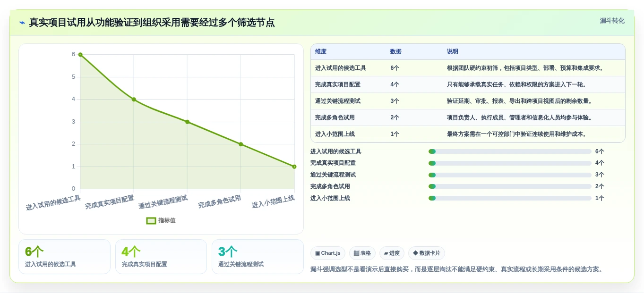Click the chart data point at value 6

tap(80, 54)
